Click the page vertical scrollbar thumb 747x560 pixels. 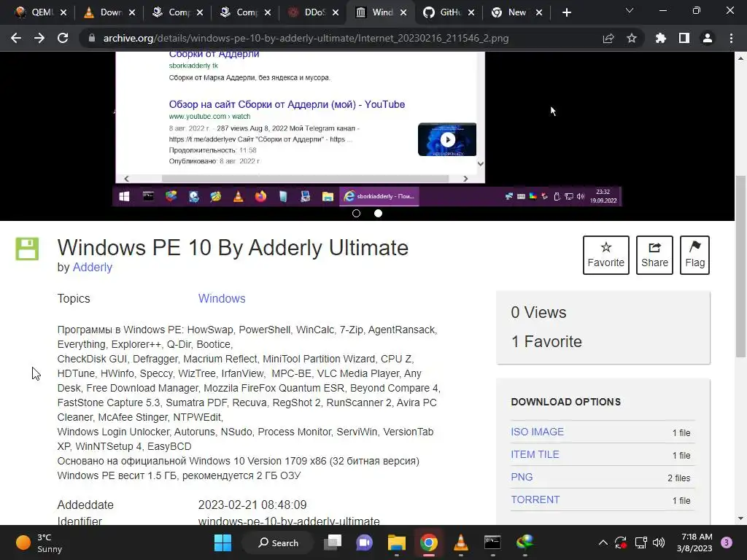(740, 267)
